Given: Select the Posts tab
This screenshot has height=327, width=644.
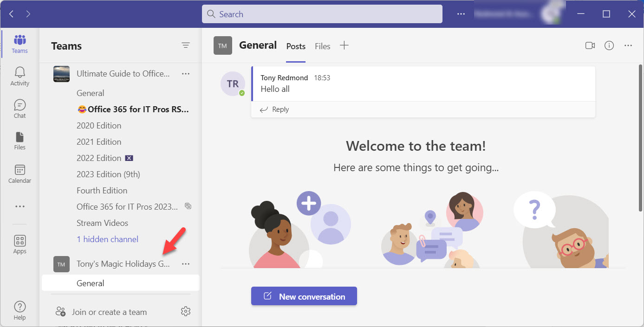Looking at the screenshot, I should click(296, 46).
